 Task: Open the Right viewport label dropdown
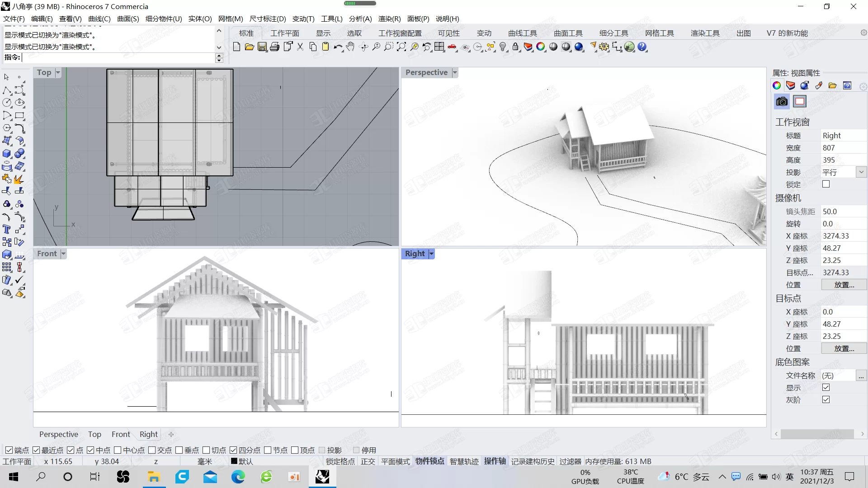tap(430, 254)
